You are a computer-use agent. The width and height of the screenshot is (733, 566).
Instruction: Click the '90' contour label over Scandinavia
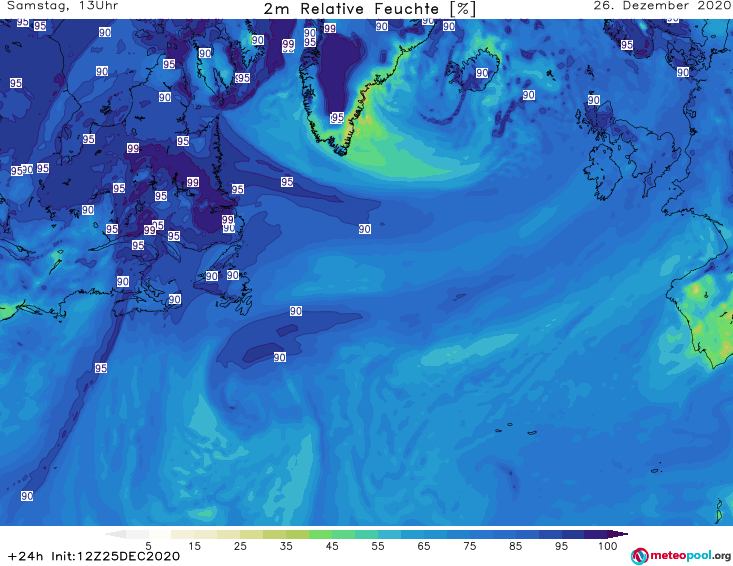tap(683, 72)
